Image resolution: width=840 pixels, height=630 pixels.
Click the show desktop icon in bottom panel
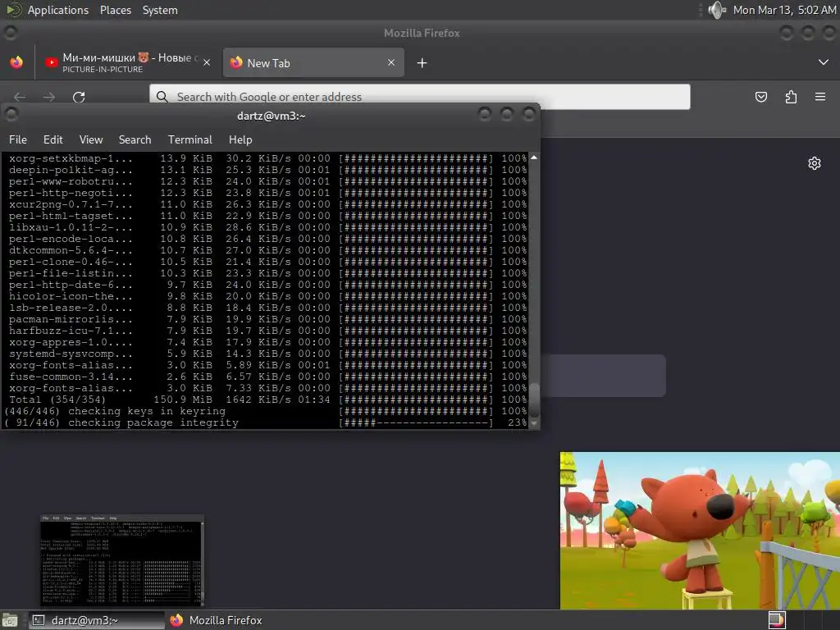(x=10, y=620)
